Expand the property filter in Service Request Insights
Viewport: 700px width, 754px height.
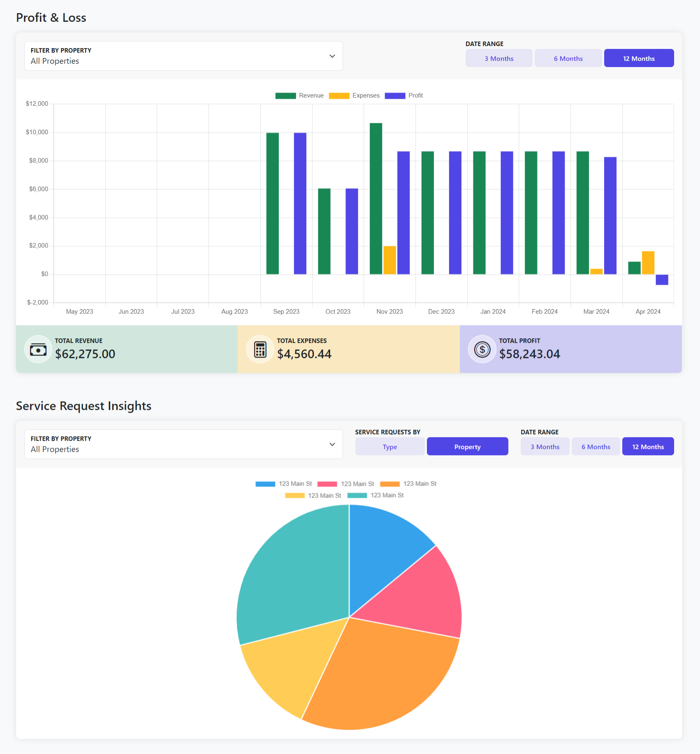pos(183,444)
